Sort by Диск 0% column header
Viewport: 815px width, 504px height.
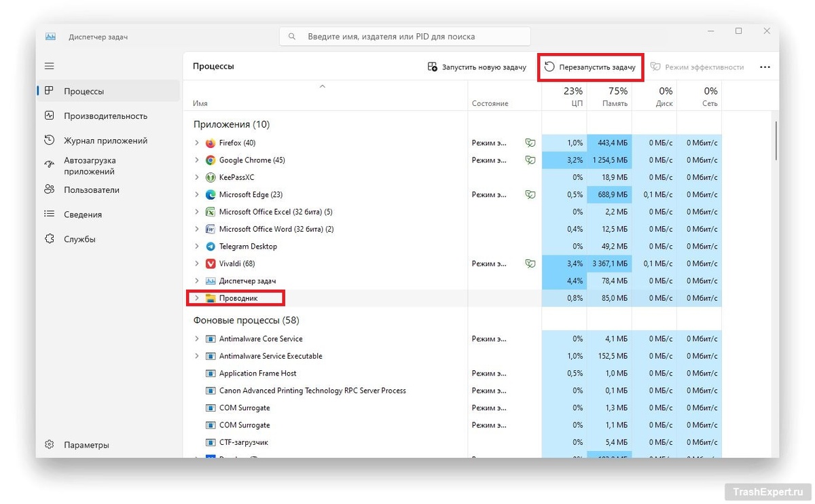pyautogui.click(x=654, y=96)
